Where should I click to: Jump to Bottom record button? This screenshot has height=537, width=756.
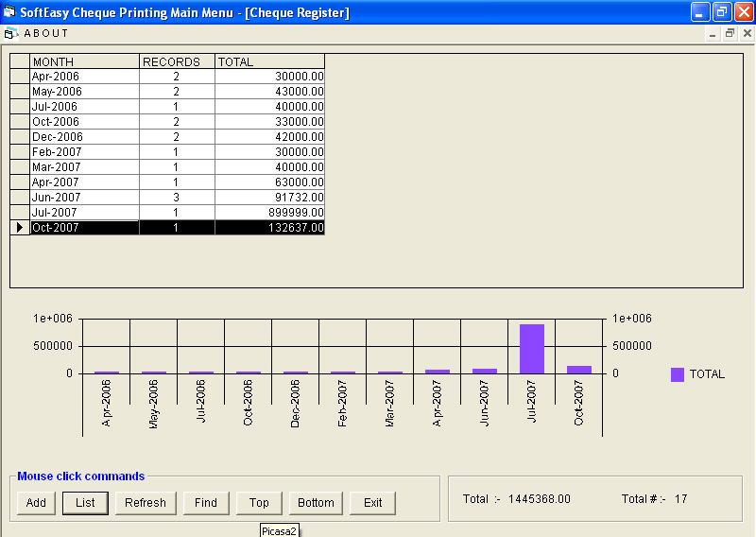tap(316, 503)
